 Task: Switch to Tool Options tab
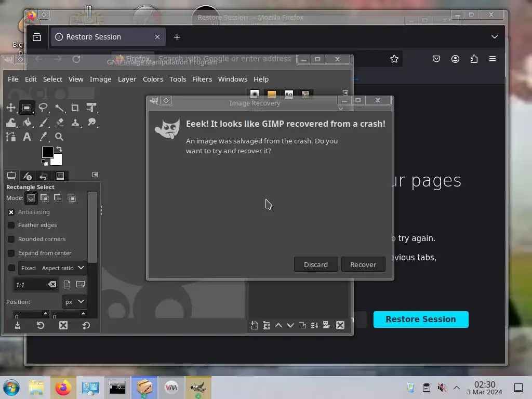[x=11, y=176]
